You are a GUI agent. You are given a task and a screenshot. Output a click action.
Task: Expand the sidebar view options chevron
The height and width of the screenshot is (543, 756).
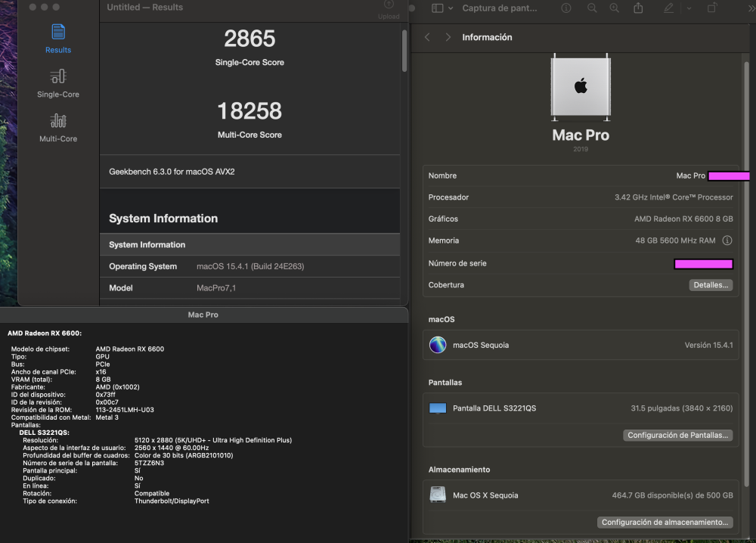pyautogui.click(x=451, y=8)
